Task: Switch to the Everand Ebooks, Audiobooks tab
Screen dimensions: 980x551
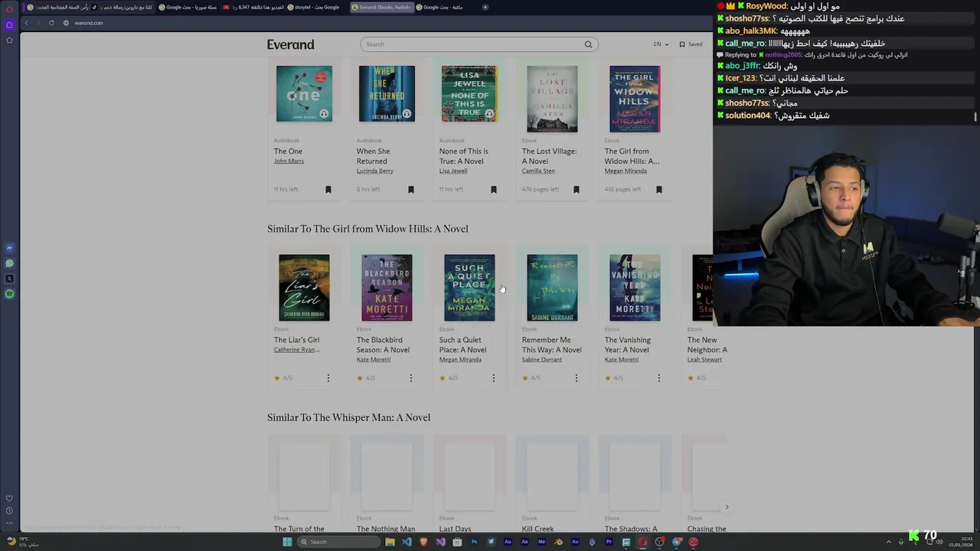Action: (x=381, y=7)
